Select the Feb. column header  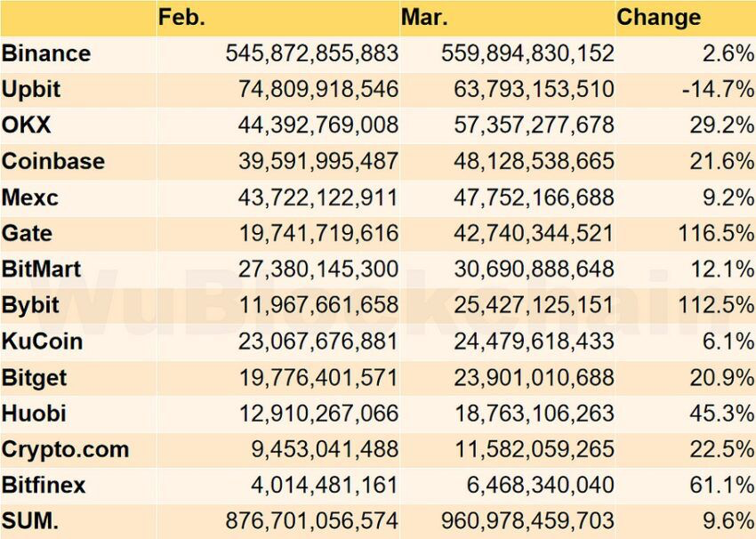click(181, 18)
